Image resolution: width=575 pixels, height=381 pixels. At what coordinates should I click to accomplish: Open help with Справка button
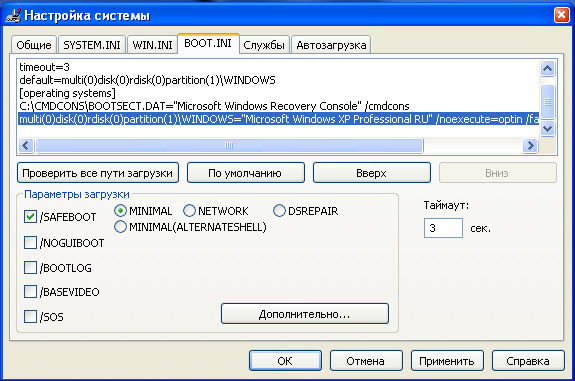coord(528,361)
